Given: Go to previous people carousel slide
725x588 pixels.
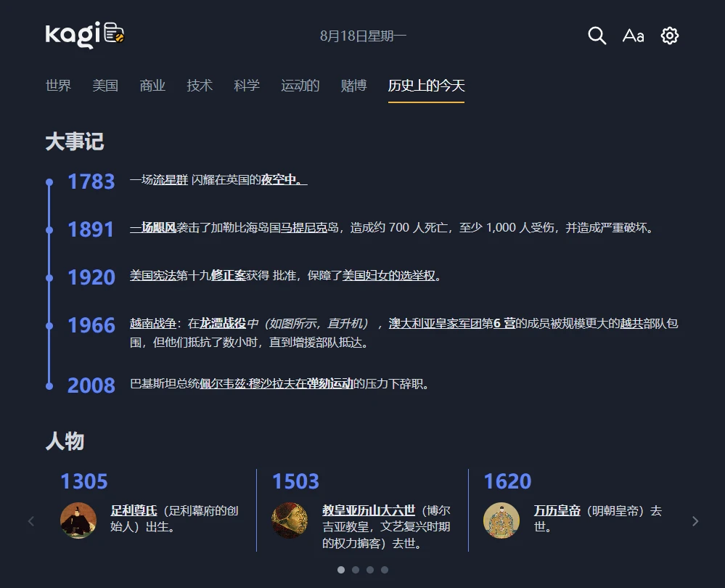Looking at the screenshot, I should pos(30,521).
